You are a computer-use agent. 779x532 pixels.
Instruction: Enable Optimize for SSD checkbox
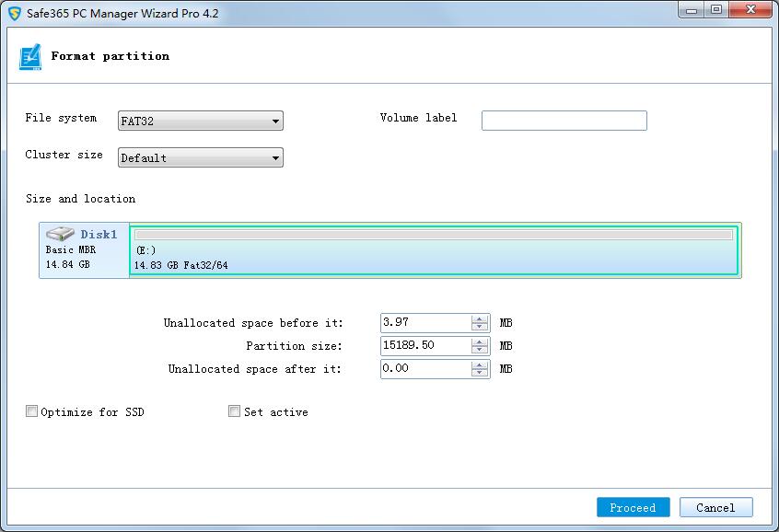(32, 411)
